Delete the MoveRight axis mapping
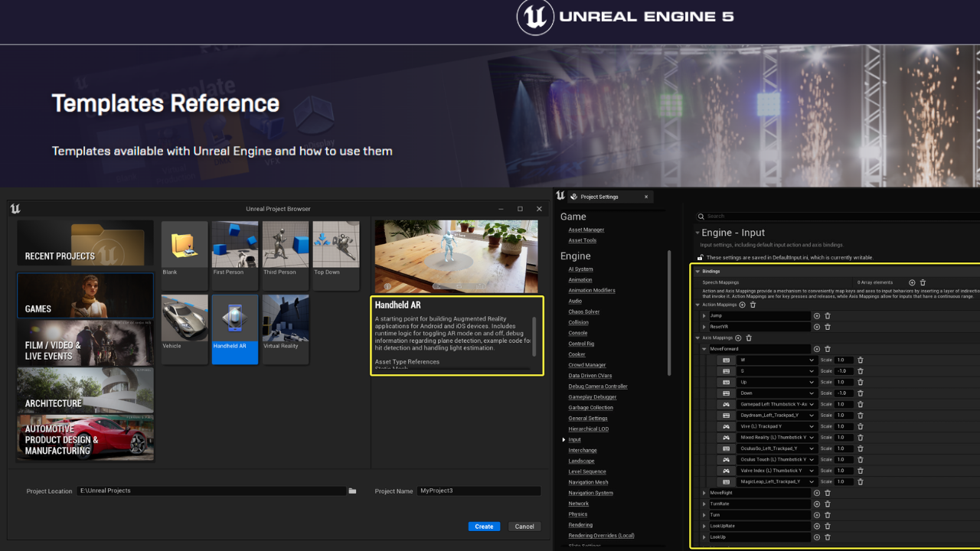The image size is (980, 551). pos(828,493)
